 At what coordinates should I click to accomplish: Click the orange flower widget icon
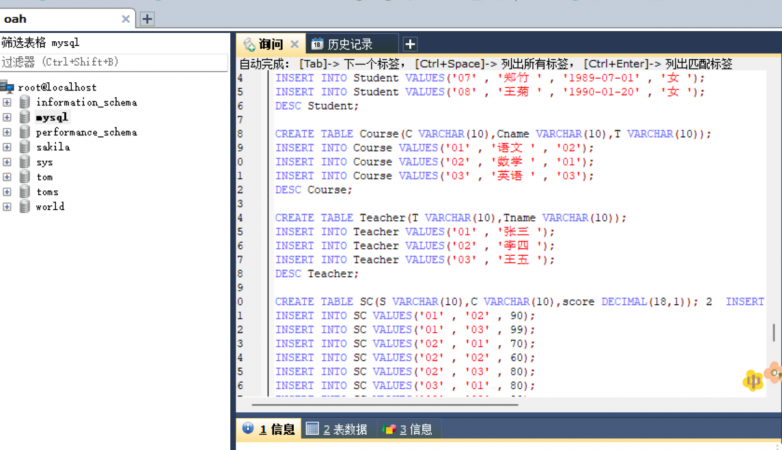tap(773, 373)
